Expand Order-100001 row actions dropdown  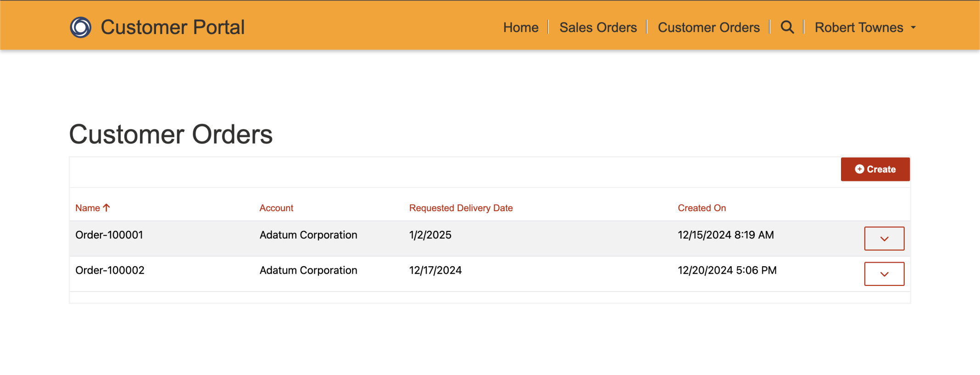[x=884, y=239]
